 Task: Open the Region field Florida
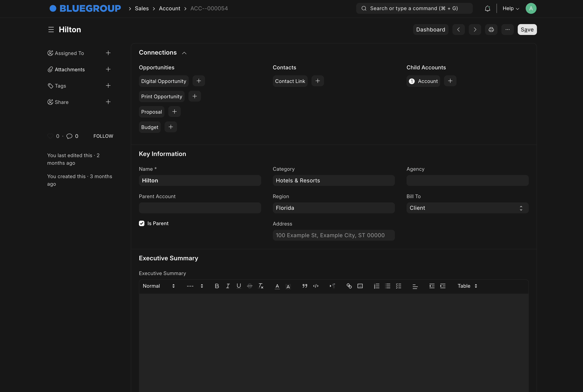334,208
